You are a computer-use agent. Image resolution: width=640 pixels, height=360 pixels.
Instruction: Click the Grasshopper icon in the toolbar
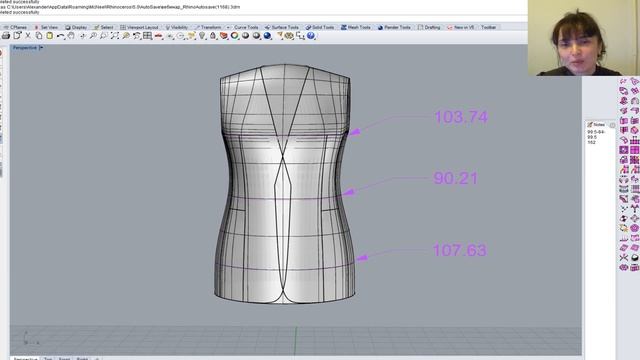(289, 36)
